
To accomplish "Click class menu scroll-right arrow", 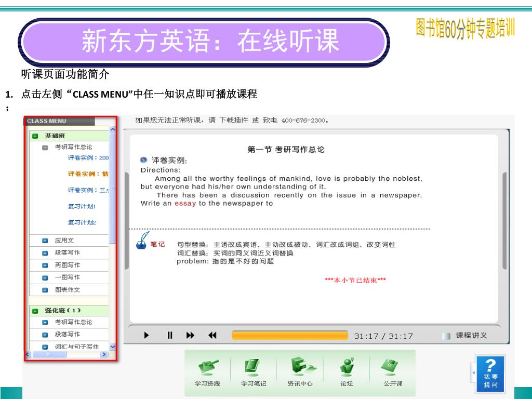I will tap(104, 354).
